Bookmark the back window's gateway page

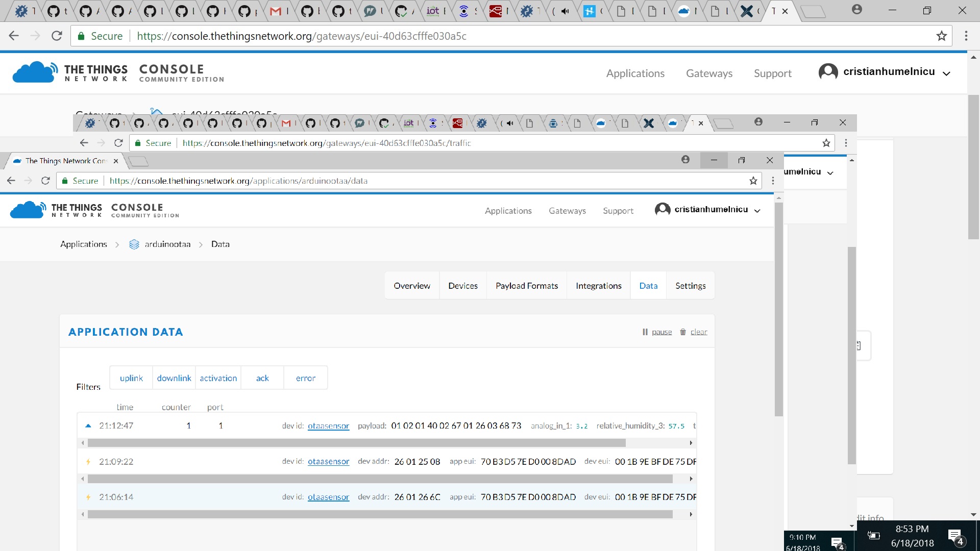[x=941, y=36]
